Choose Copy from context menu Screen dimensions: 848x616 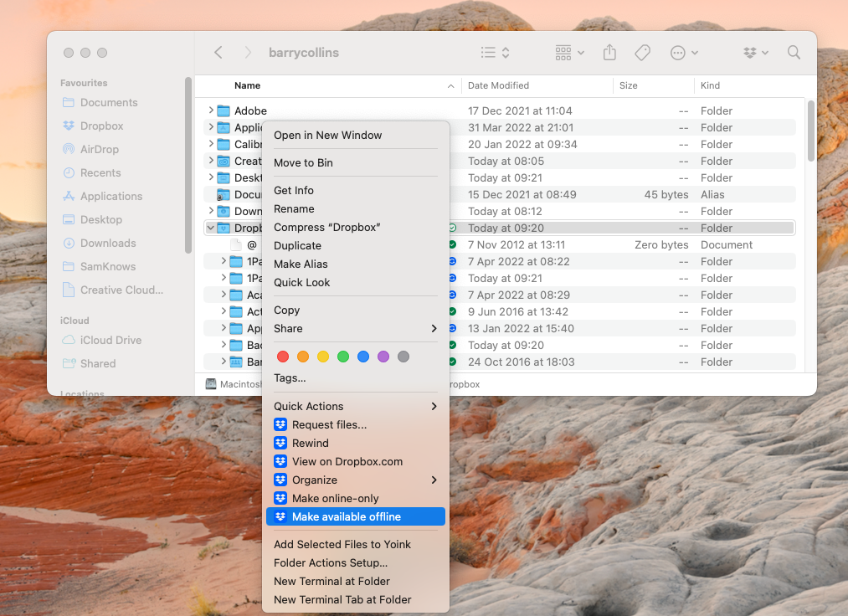pos(355,310)
